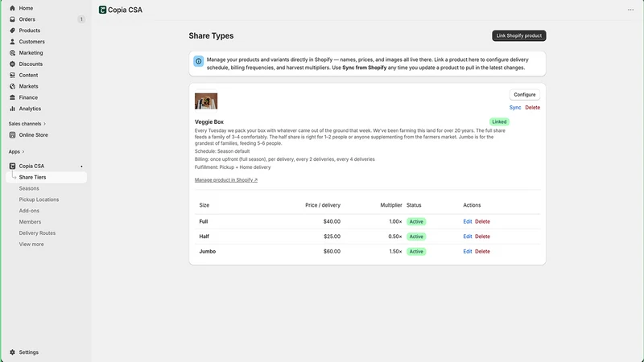
Task: Click the Status column header
Action: (x=414, y=205)
